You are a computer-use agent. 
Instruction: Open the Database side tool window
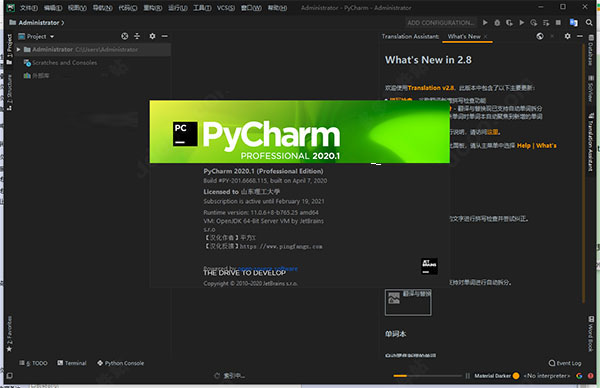[591, 51]
